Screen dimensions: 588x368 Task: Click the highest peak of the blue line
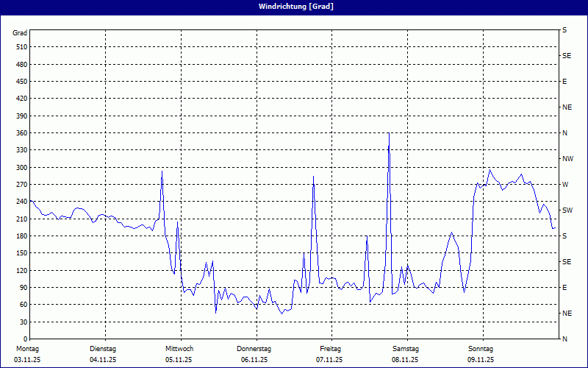[x=389, y=134]
